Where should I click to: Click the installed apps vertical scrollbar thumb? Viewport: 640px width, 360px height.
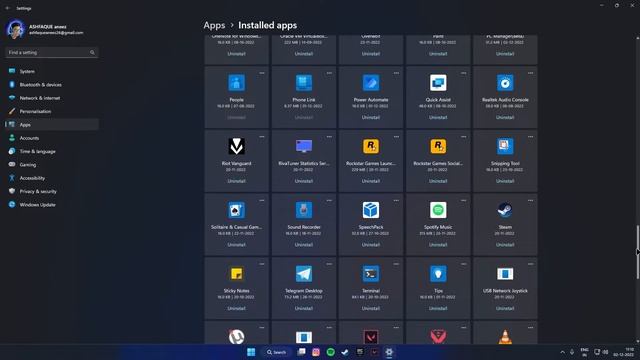638,252
